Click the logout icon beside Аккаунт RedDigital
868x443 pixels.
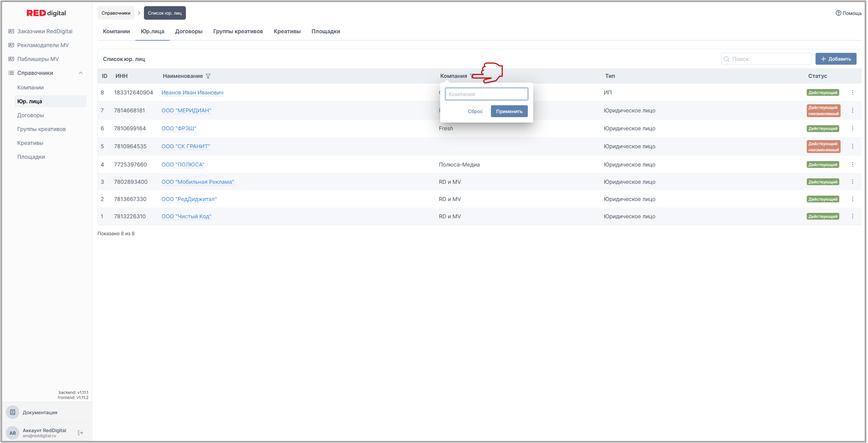pos(81,433)
